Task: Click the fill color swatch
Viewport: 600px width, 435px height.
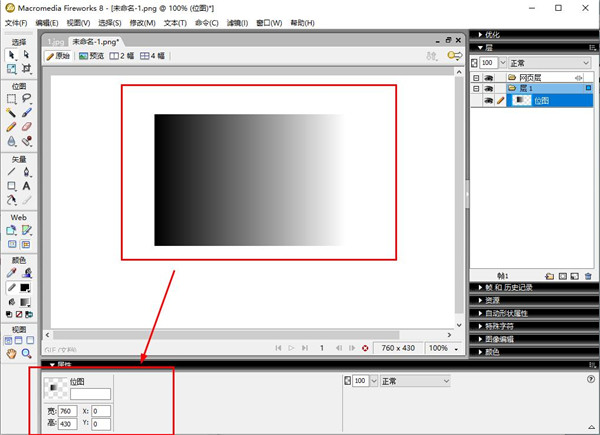Action: tap(26, 301)
